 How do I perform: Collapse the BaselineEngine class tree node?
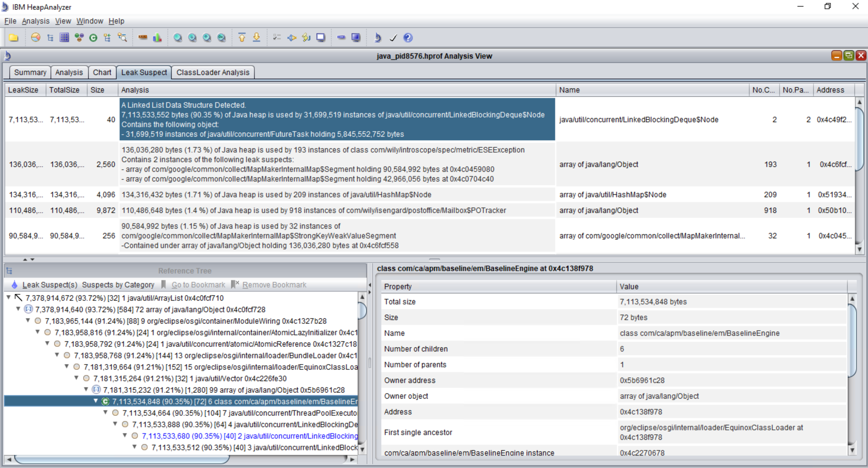pos(96,401)
